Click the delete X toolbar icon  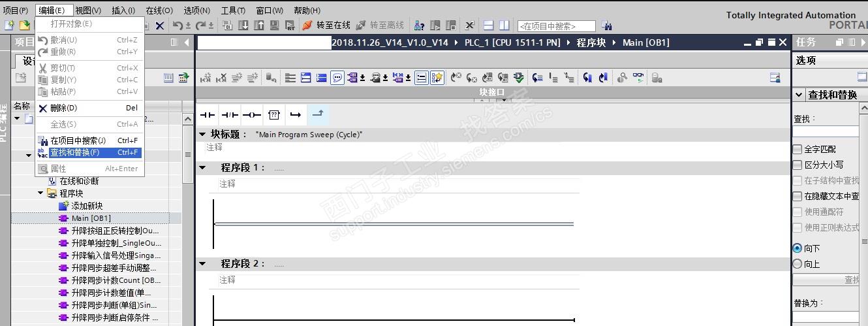159,25
